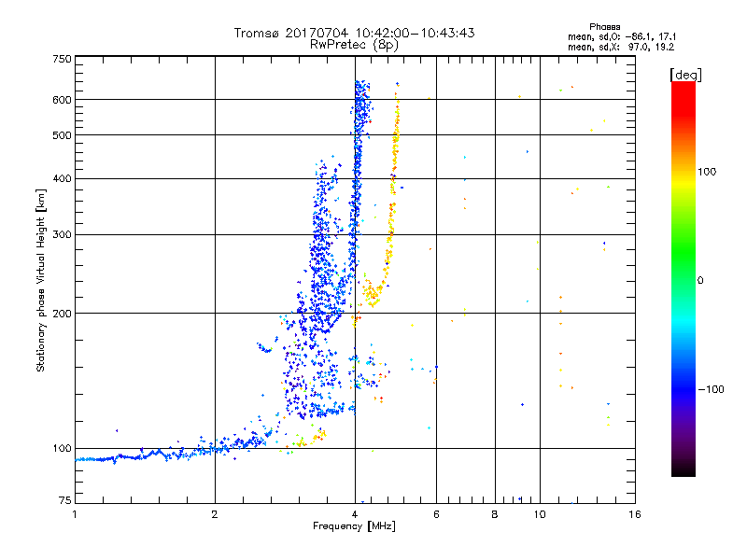Image resolution: width=747 pixels, height=560 pixels.
Task: Click the 'Phases' header text
Action: click(x=604, y=27)
